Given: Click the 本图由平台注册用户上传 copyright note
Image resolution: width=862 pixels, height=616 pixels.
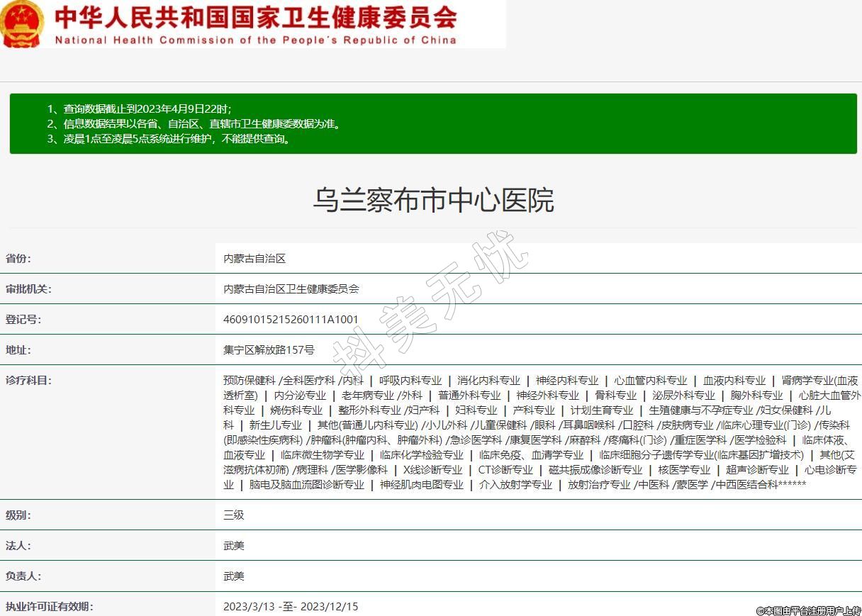Looking at the screenshot, I should tap(808, 610).
